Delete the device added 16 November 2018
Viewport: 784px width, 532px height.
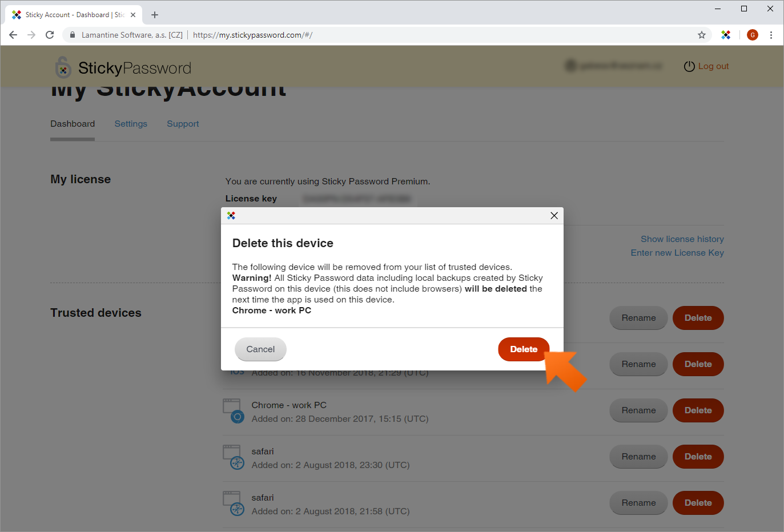click(x=698, y=364)
